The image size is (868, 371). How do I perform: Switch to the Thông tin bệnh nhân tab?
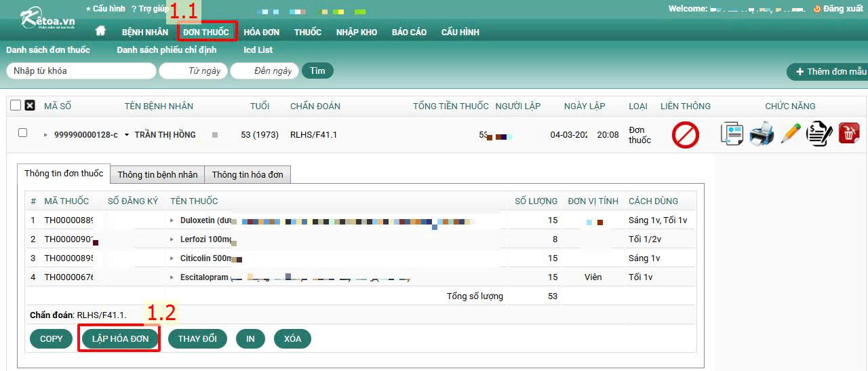pos(157,174)
